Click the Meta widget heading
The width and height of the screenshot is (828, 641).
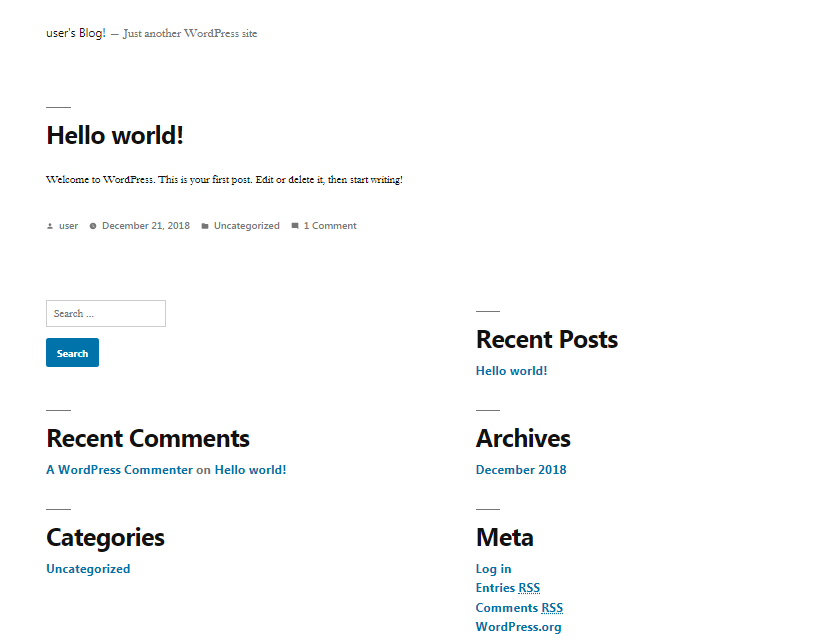pos(505,538)
